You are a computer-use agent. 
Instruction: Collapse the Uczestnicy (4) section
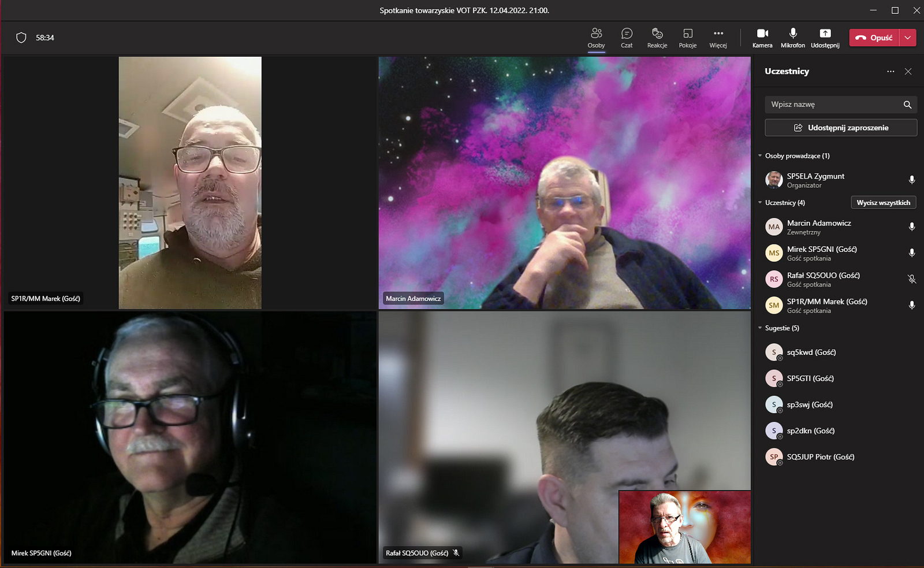click(x=760, y=202)
